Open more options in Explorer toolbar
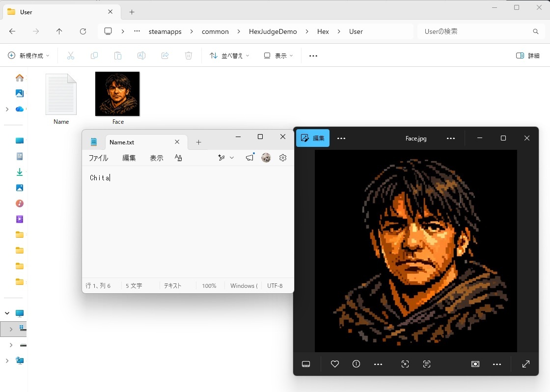 pos(313,56)
